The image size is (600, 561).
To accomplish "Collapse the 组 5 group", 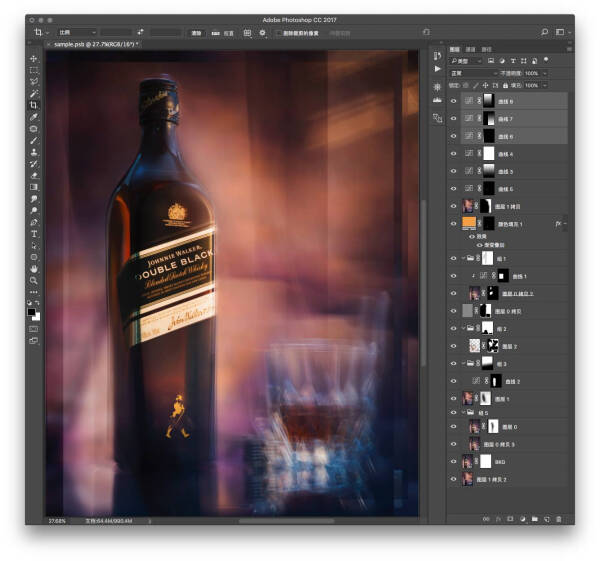I will click(464, 413).
